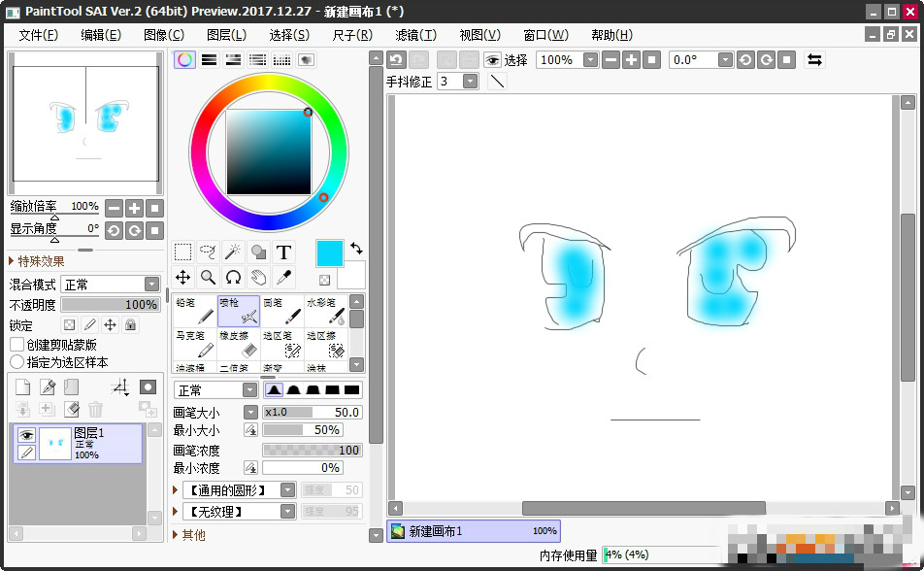Select the Hand pan tool
Screen dimensions: 924x571
coord(258,277)
